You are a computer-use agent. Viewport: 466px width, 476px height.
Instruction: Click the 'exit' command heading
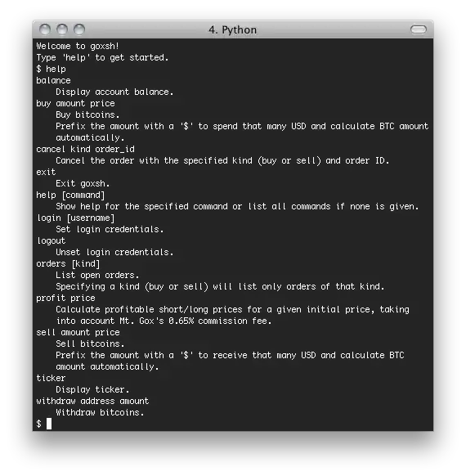pyautogui.click(x=46, y=172)
